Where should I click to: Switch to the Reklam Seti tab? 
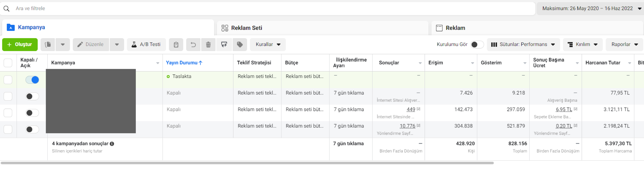[x=323, y=28]
